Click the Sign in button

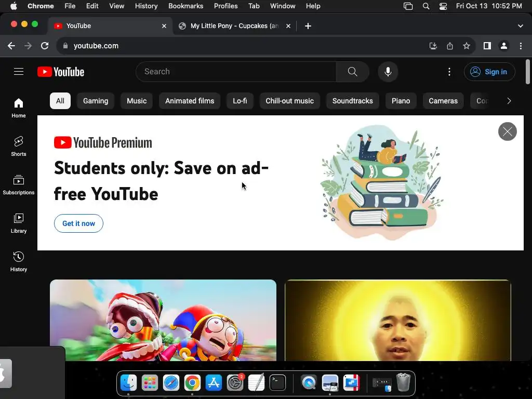click(489, 72)
